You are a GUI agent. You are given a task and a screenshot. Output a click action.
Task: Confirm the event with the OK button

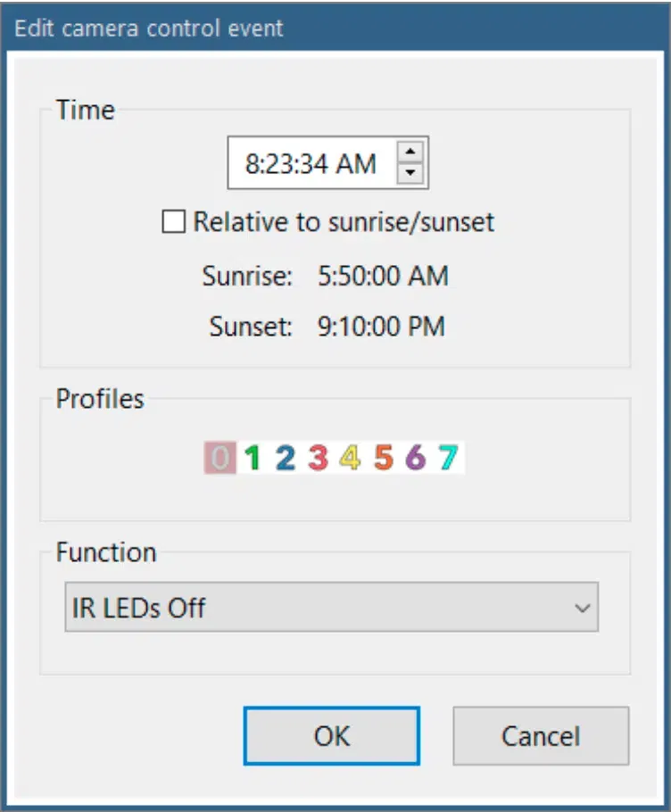click(331, 736)
